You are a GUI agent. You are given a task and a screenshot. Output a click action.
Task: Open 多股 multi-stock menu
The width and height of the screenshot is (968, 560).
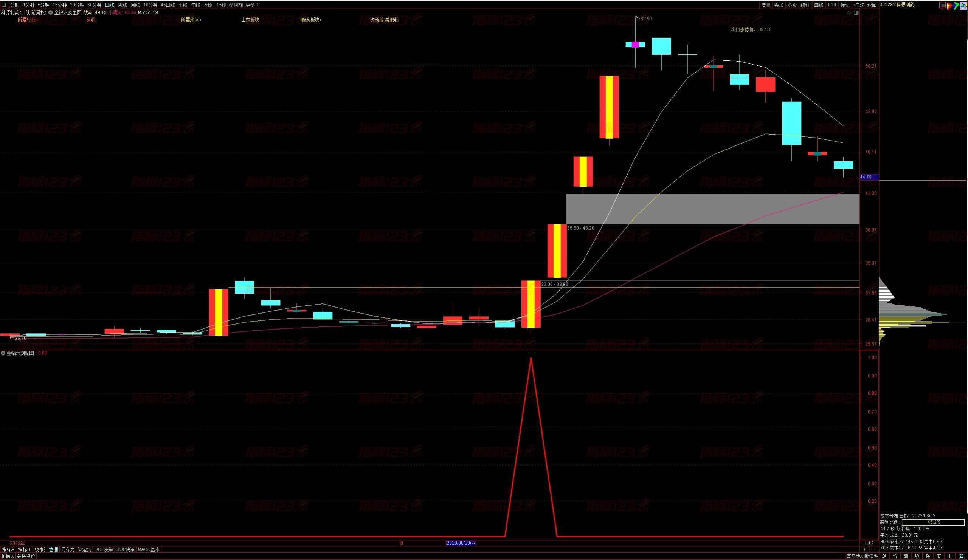tap(792, 5)
